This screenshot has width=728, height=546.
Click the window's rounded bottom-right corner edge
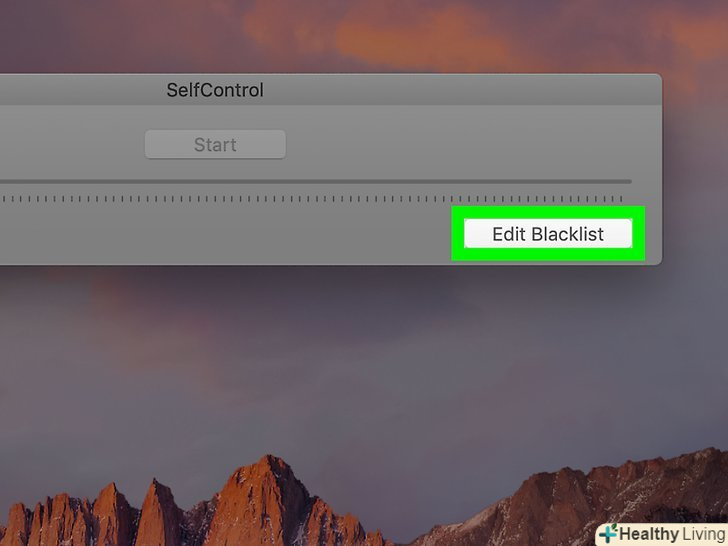(659, 261)
